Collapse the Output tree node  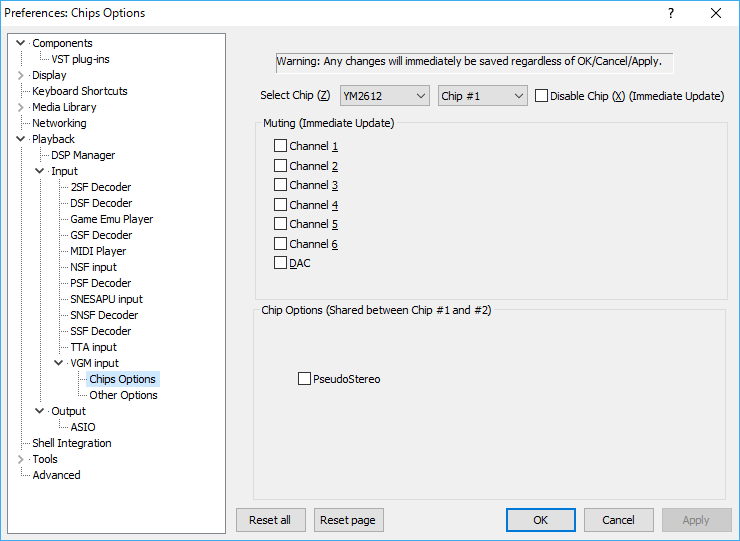pyautogui.click(x=40, y=411)
